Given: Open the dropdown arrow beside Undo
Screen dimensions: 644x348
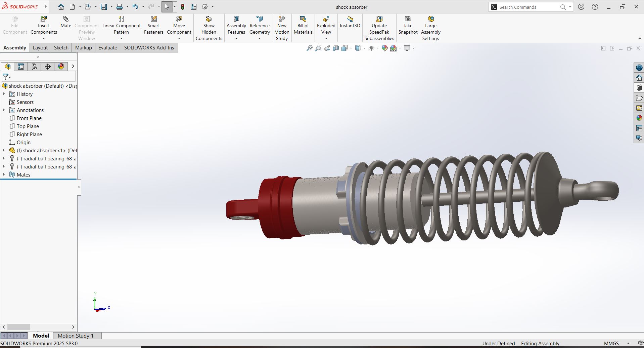Looking at the screenshot, I should click(143, 7).
